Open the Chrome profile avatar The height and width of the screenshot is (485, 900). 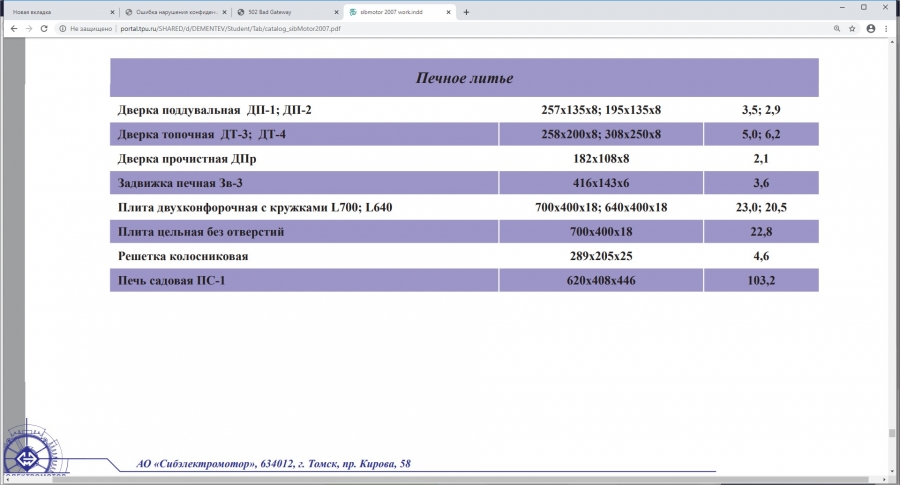(871, 29)
